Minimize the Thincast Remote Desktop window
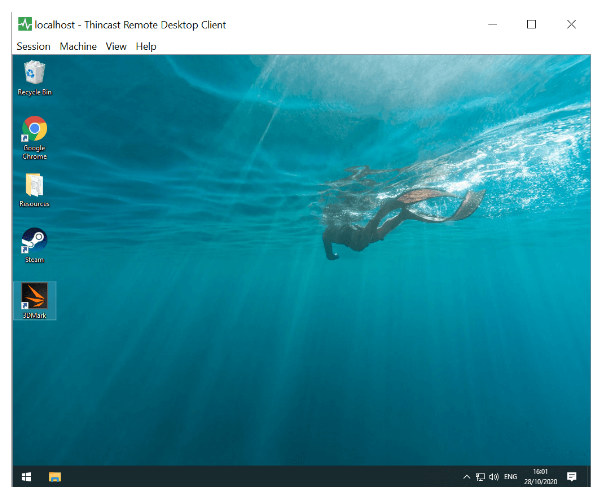This screenshot has width=595, height=494. 493,24
